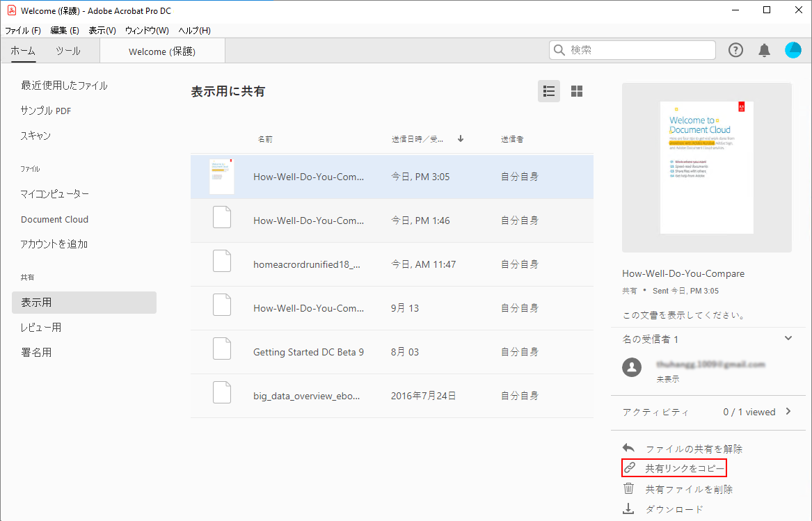Viewport: 812px width, 521px height.
Task: Open the notifications bell
Action: click(x=765, y=50)
